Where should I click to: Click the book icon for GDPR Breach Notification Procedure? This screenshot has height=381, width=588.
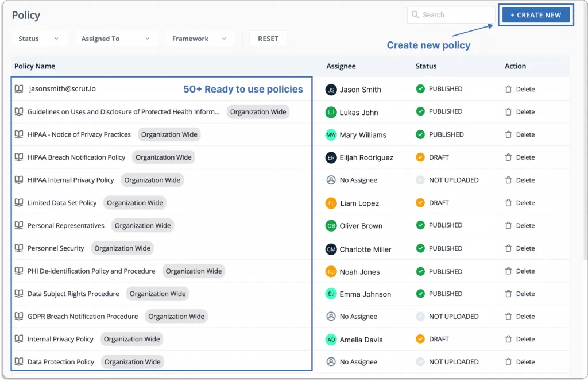tap(20, 316)
